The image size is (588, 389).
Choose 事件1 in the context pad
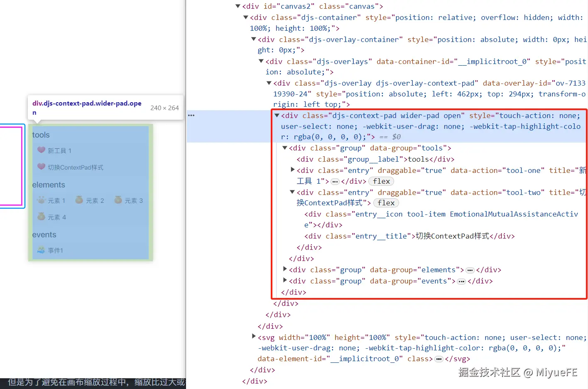coord(50,250)
